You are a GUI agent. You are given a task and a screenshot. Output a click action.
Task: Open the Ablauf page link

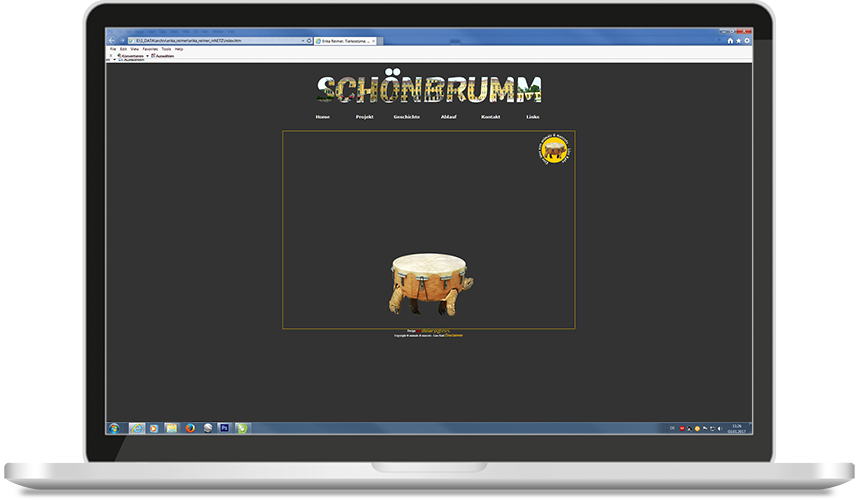[x=449, y=117]
